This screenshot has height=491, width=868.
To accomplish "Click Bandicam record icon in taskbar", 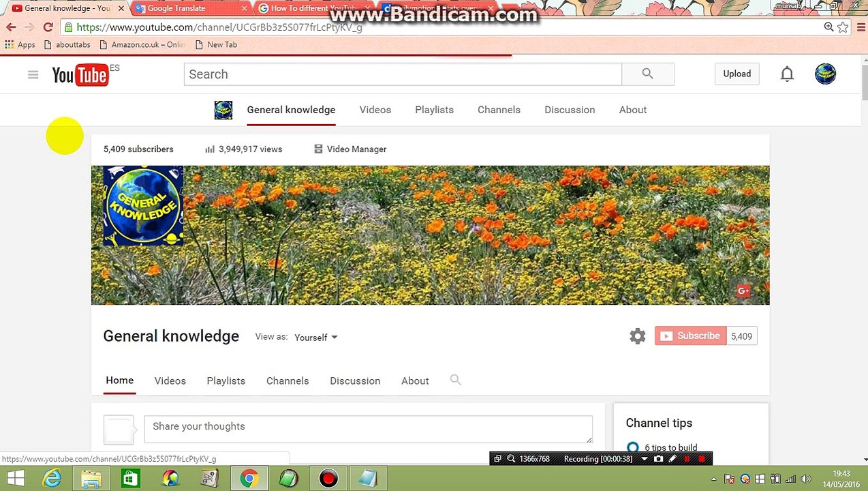I will tap(328, 479).
